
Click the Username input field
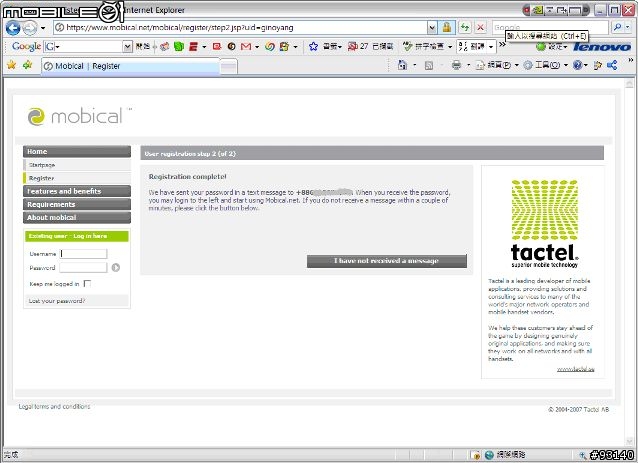83,254
